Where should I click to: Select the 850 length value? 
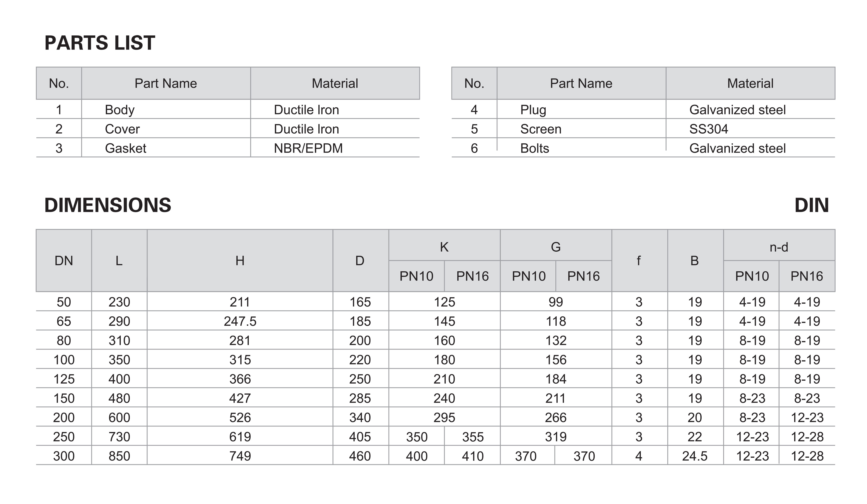click(119, 456)
